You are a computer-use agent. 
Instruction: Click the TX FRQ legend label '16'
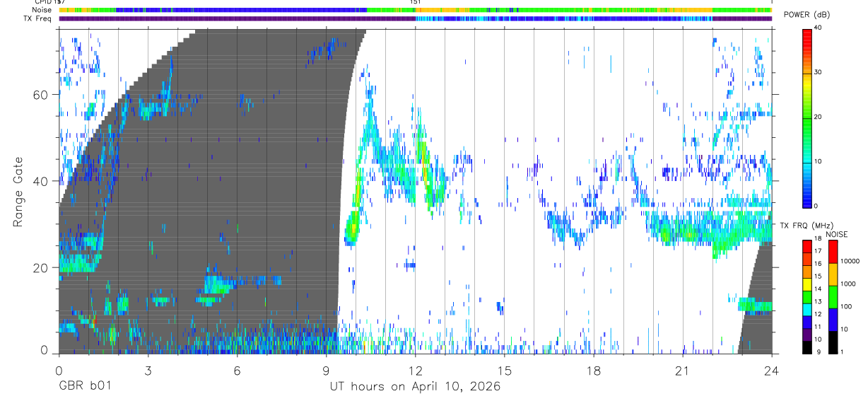pos(818,264)
